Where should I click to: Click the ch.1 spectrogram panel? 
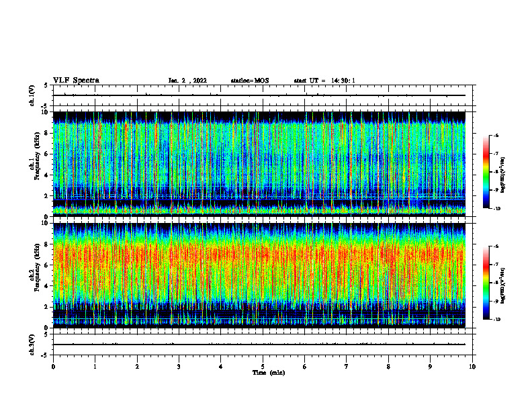point(259,164)
